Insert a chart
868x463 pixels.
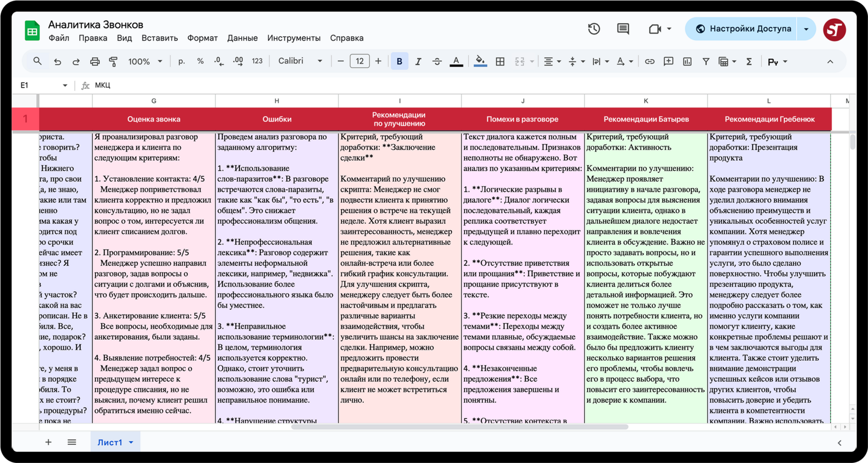tap(687, 61)
